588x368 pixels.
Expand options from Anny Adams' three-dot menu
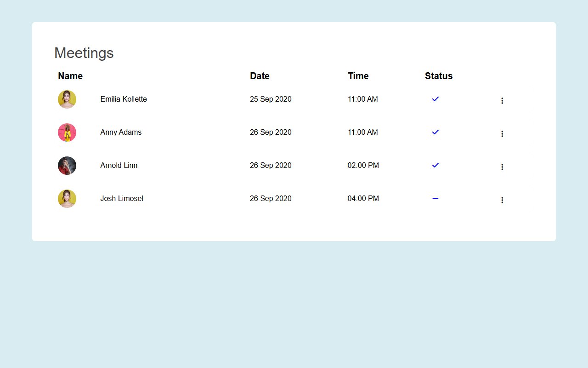pyautogui.click(x=502, y=133)
